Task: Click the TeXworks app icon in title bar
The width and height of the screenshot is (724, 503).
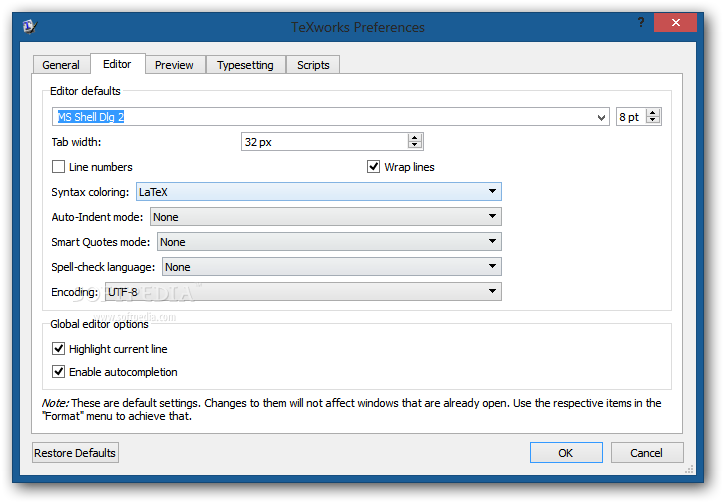Action: (30, 26)
